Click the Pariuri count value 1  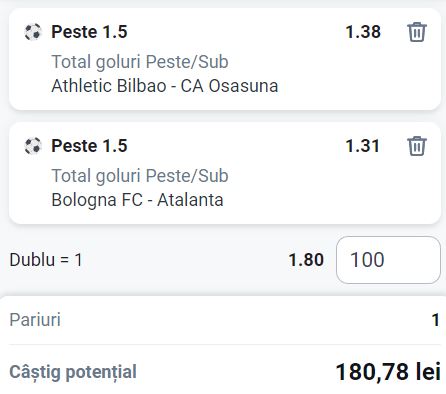coord(436,320)
